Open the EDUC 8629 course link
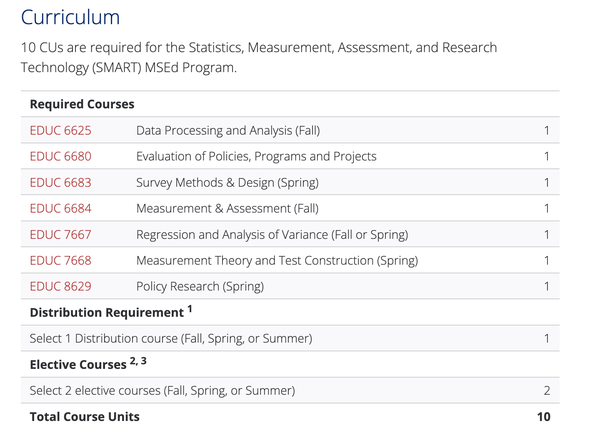 60,287
